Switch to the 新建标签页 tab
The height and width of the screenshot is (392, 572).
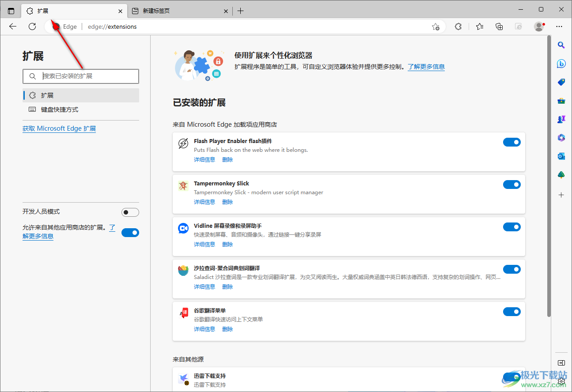[x=180, y=11]
